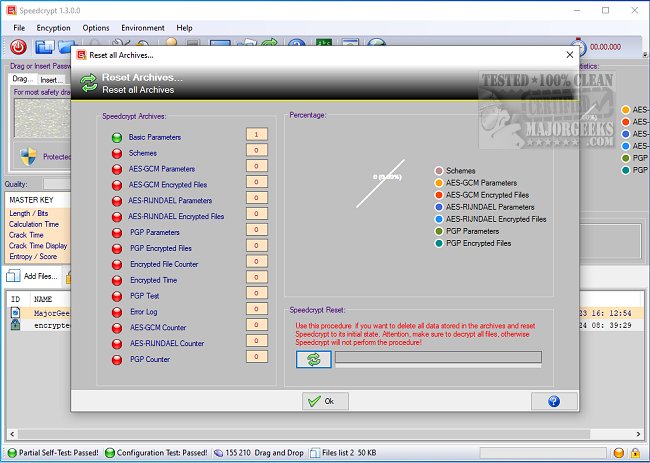
Task: Click the Files list 2 status entry
Action: point(343,453)
